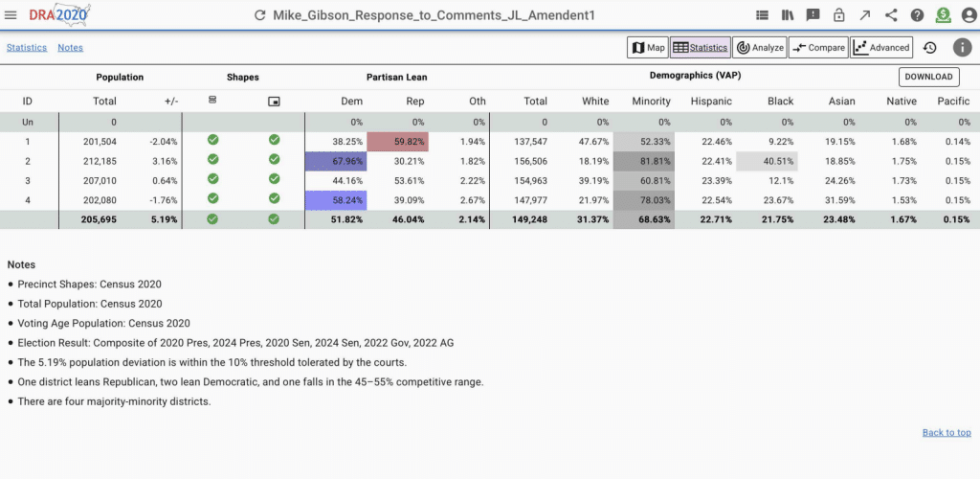Open the history clock icon

click(929, 48)
